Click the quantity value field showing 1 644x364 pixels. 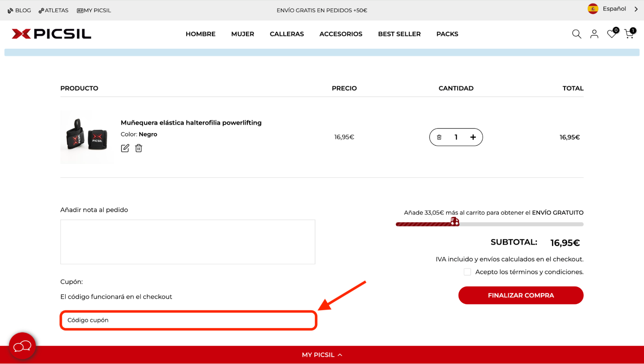tap(456, 137)
